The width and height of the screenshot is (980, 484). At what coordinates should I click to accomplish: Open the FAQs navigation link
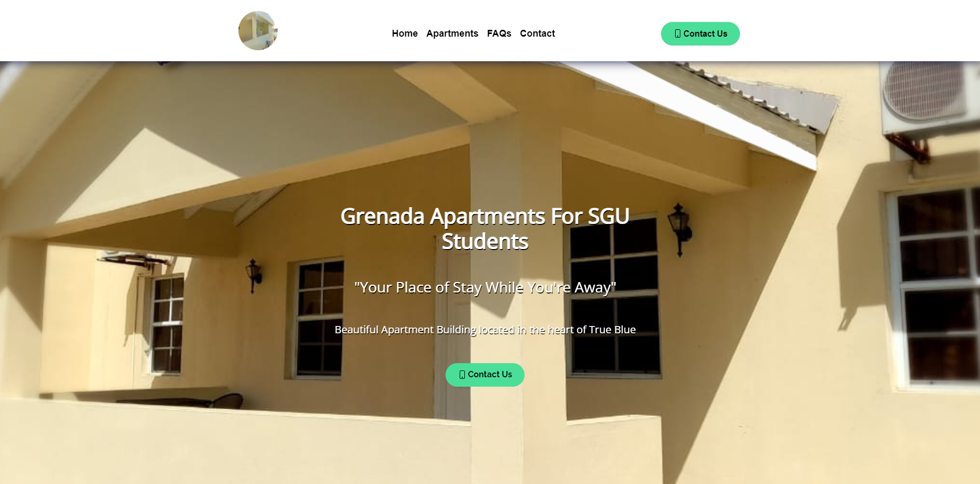click(x=499, y=33)
